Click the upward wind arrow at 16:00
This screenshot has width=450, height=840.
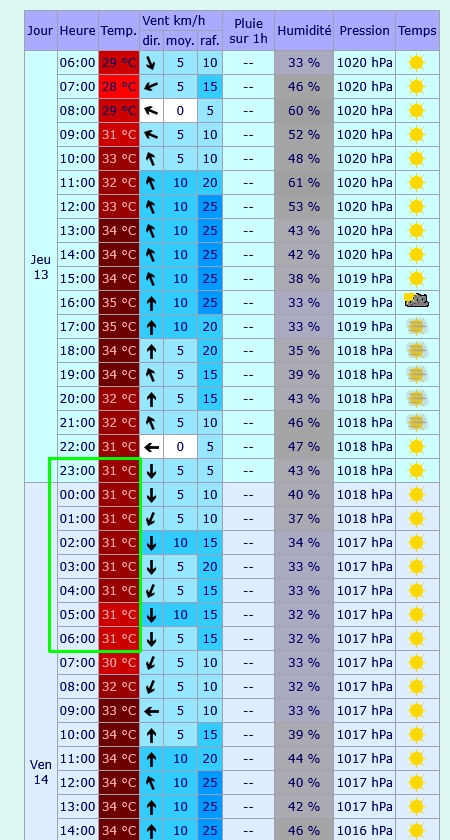[152, 303]
